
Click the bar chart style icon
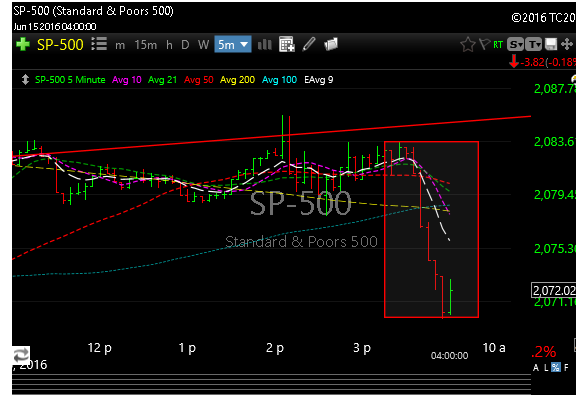tap(264, 45)
